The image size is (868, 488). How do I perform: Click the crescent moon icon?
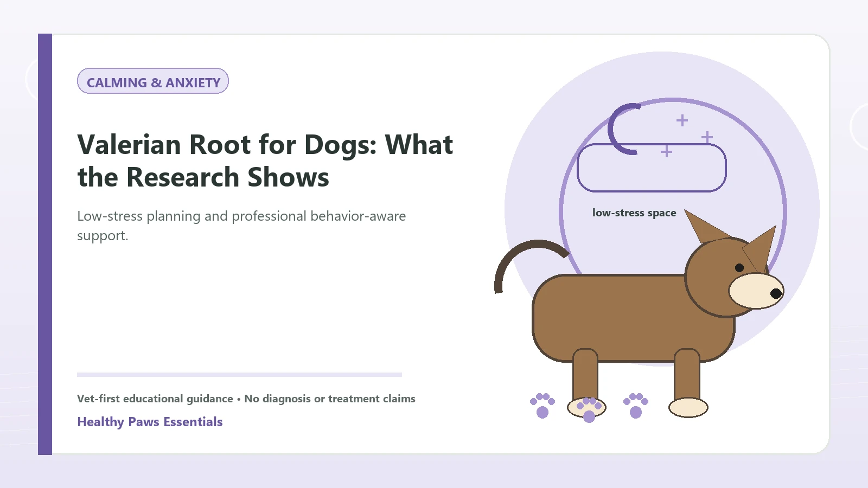[x=623, y=129]
